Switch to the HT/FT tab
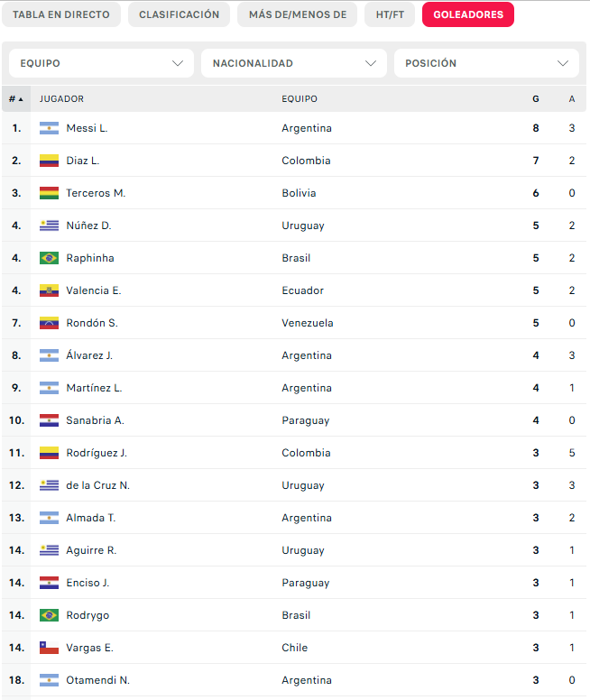This screenshot has height=700, width=590. pyautogui.click(x=390, y=14)
